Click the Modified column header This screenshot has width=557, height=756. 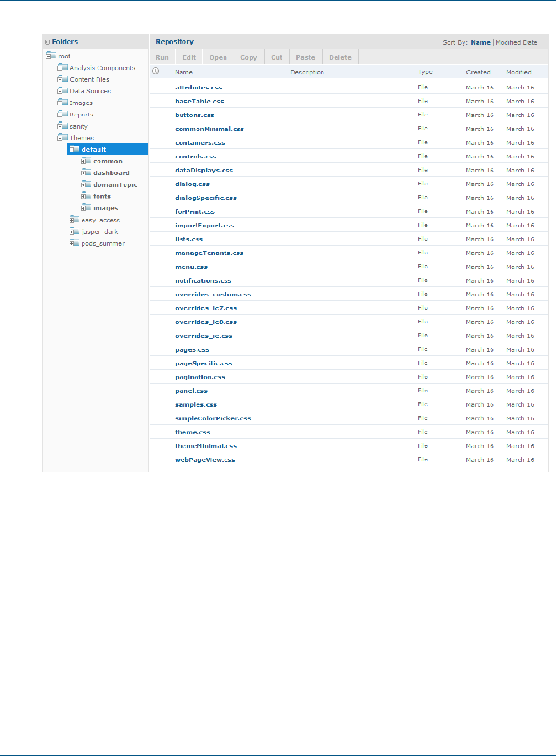tap(522, 72)
